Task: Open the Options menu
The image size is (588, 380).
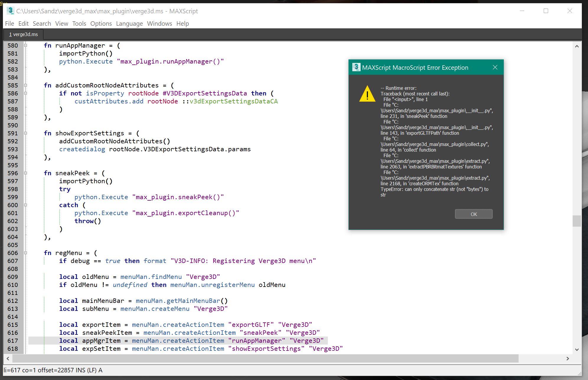Action: point(101,24)
